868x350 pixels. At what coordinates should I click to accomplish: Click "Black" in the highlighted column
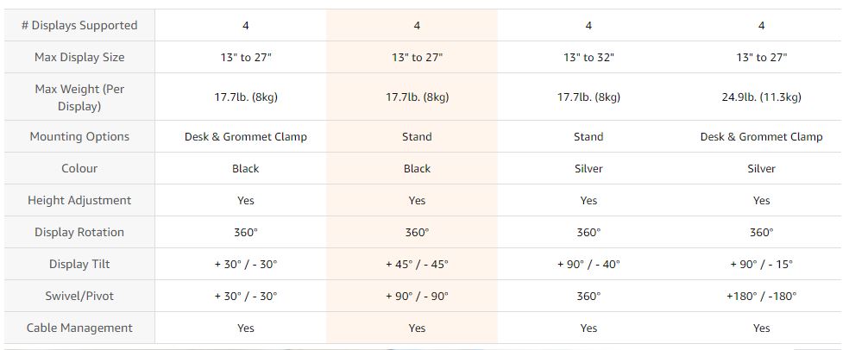pyautogui.click(x=417, y=169)
